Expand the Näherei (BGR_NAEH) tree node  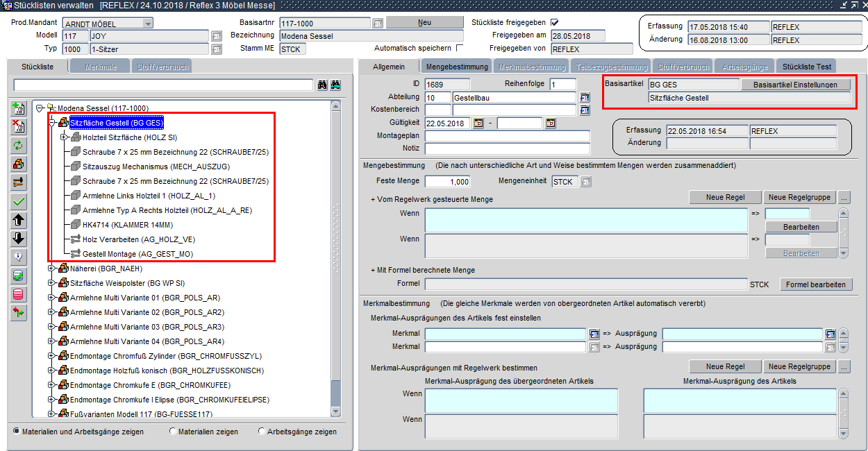point(52,268)
